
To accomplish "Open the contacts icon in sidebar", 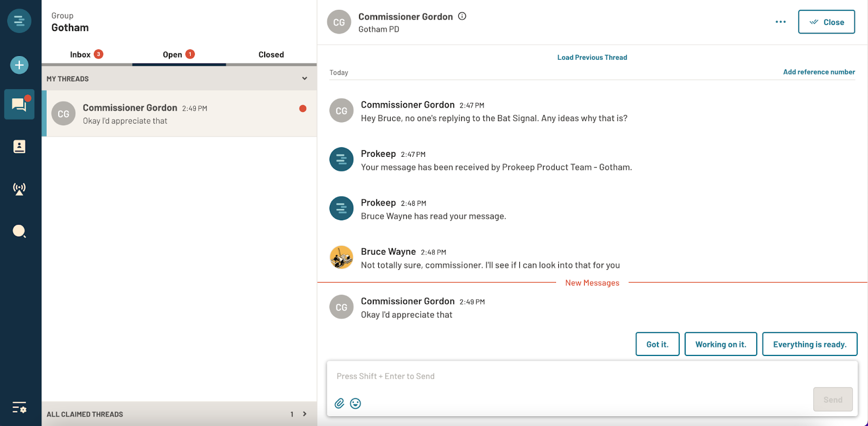I will 19,147.
